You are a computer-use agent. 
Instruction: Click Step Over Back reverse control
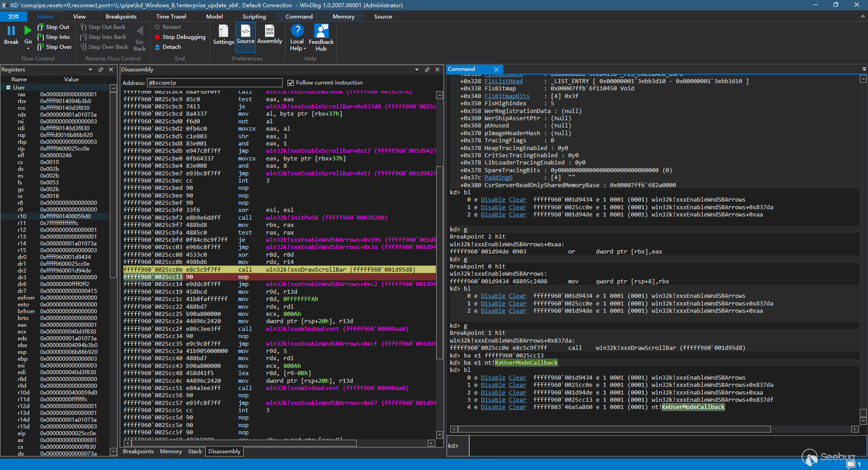104,47
